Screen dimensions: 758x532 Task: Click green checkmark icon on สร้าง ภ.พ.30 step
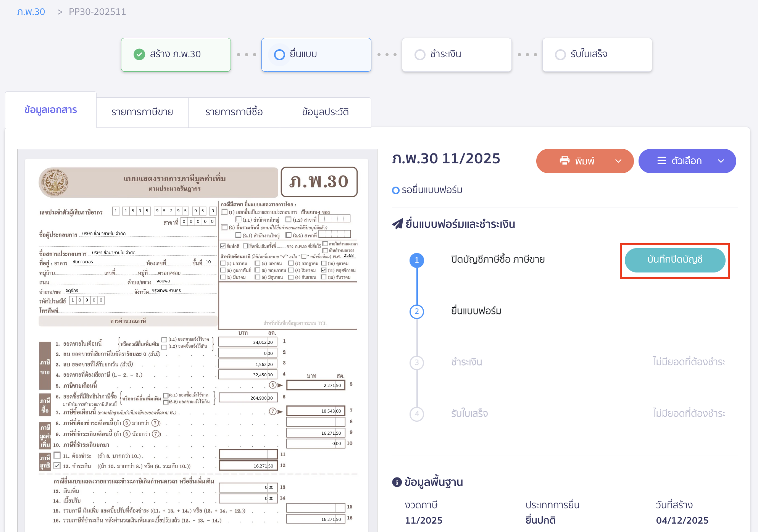[139, 55]
